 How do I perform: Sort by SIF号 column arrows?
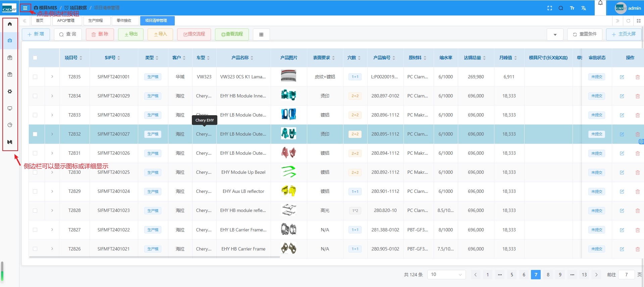point(119,58)
